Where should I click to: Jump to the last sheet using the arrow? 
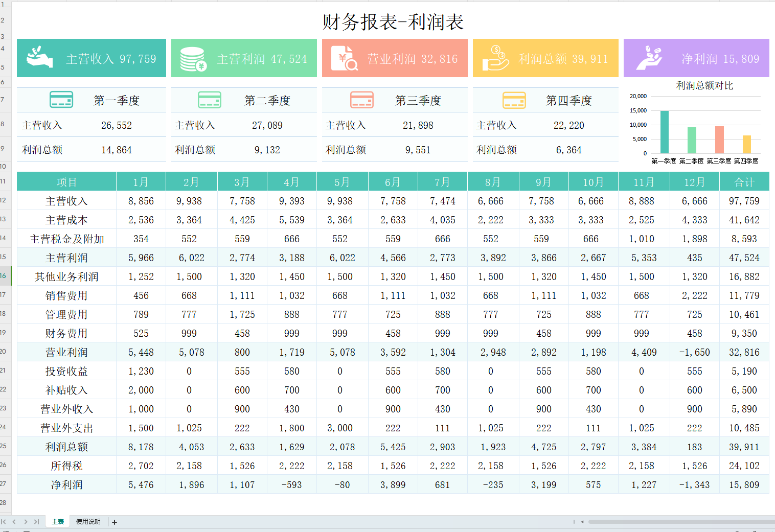coord(36,522)
